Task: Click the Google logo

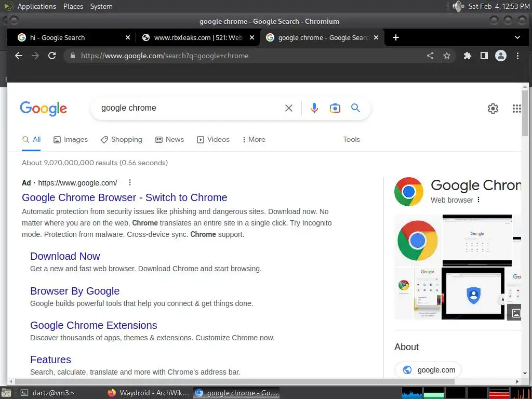Action: coord(44,109)
